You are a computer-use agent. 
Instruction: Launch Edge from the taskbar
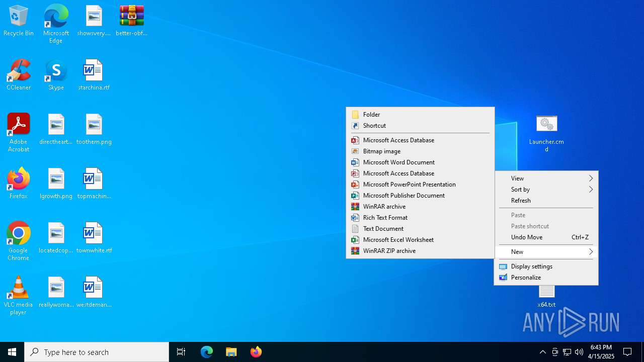click(x=207, y=352)
